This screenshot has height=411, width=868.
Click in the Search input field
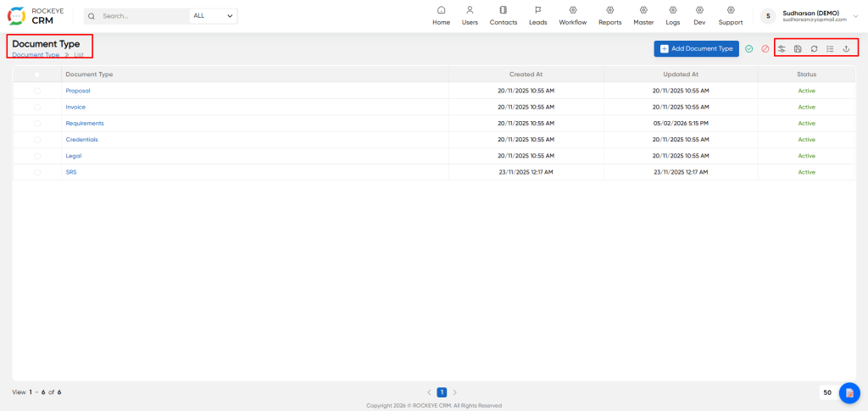pos(144,16)
